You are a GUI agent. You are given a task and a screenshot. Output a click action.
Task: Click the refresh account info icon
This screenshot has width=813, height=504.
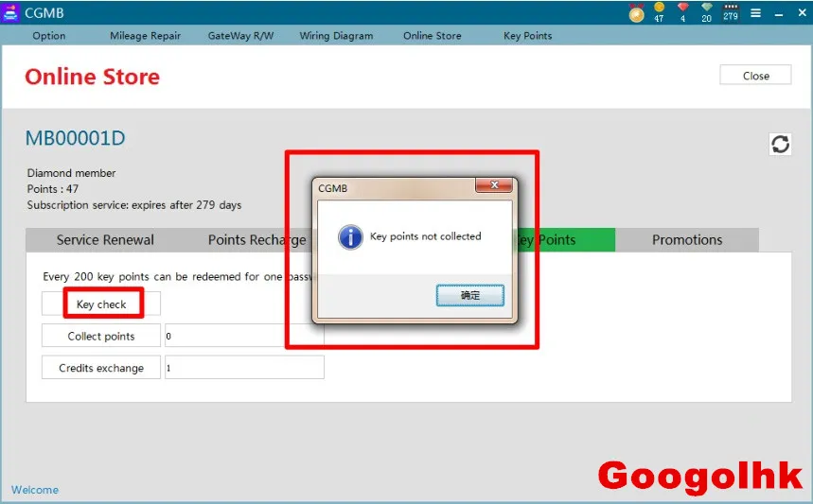coord(780,144)
